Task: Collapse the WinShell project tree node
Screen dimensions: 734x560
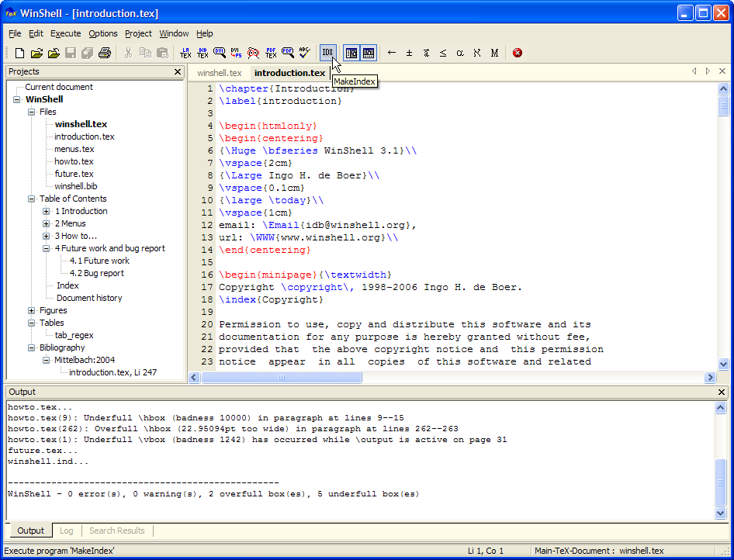Action: coord(17,99)
